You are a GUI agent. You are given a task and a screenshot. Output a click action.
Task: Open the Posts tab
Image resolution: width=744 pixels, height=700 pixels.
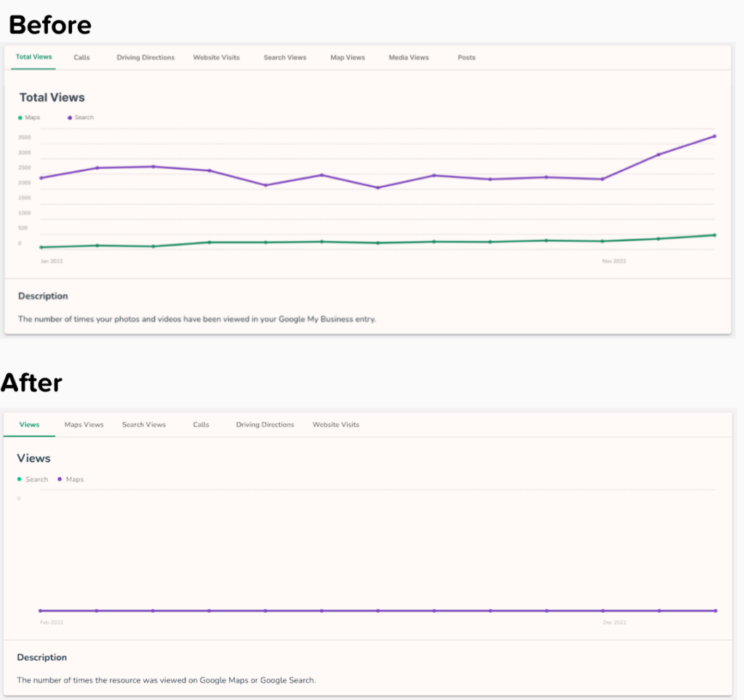tap(466, 57)
